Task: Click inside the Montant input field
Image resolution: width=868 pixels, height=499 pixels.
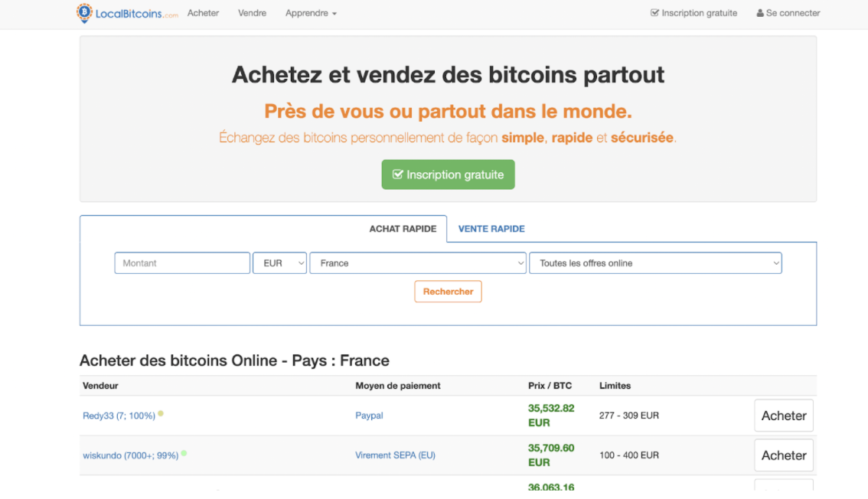Action: click(181, 263)
